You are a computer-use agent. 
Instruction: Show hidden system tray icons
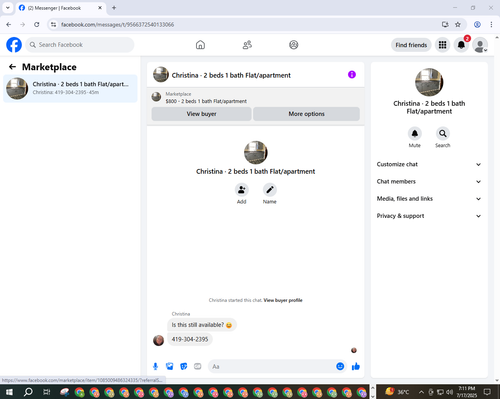pyautogui.click(x=421, y=392)
